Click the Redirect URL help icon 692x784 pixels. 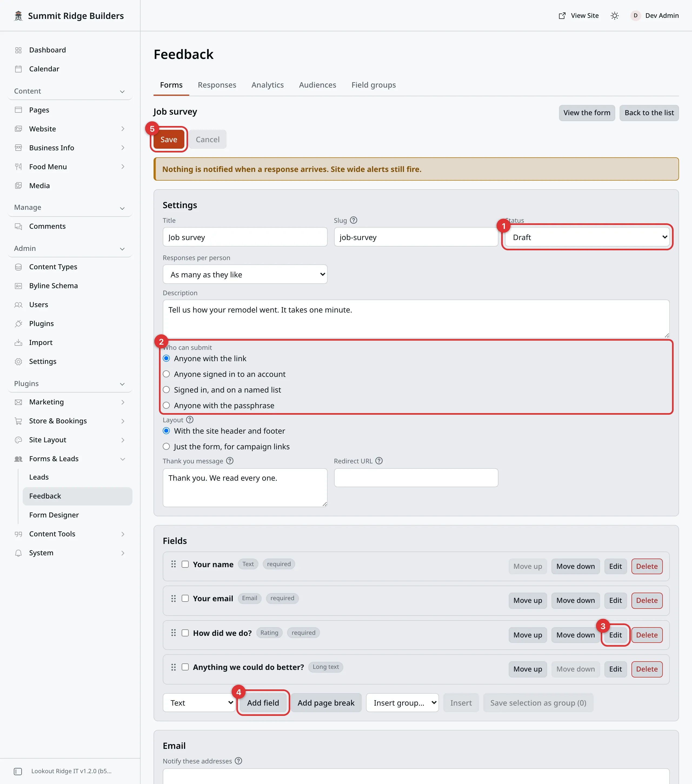click(x=379, y=461)
